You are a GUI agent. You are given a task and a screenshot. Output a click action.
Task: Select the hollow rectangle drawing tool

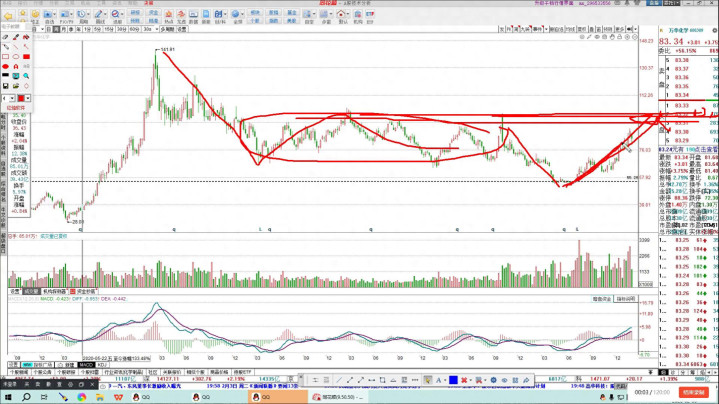coord(6,57)
